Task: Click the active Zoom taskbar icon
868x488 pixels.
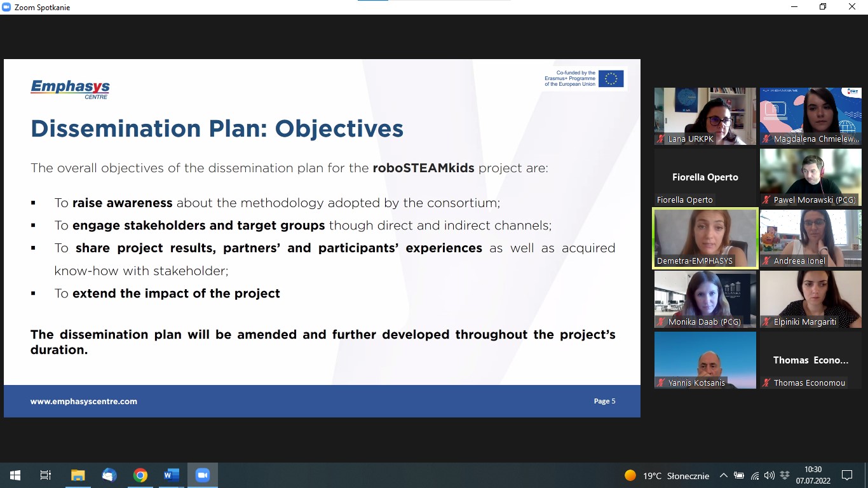Action: point(203,475)
